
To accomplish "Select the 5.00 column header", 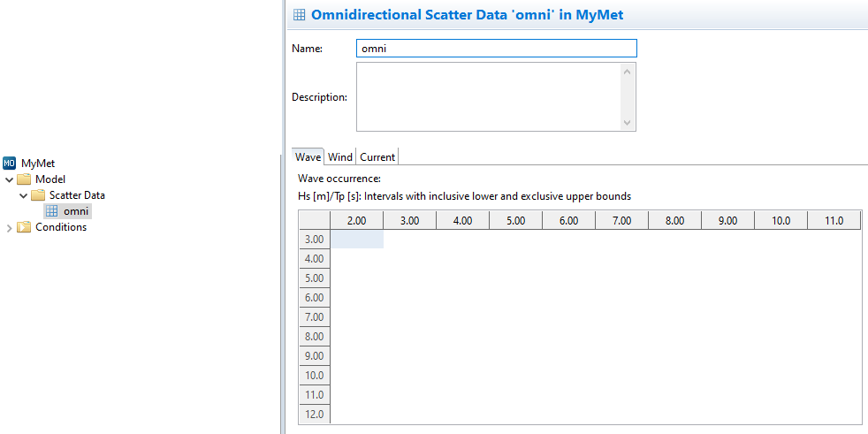I will coord(515,221).
